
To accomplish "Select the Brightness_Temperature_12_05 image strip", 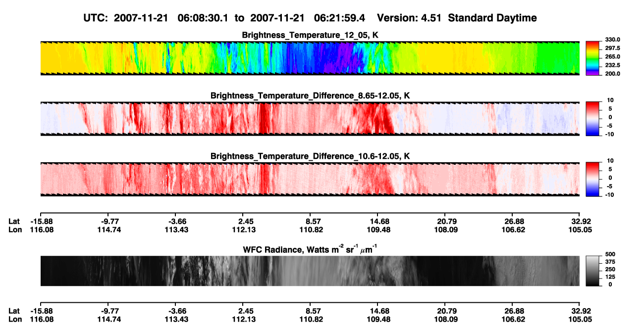I will coord(310,58).
